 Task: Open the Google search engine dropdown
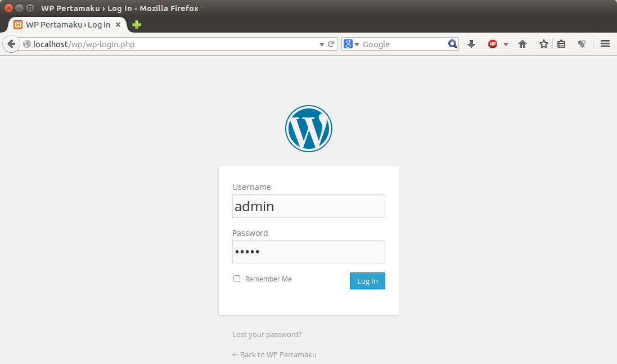tap(351, 44)
